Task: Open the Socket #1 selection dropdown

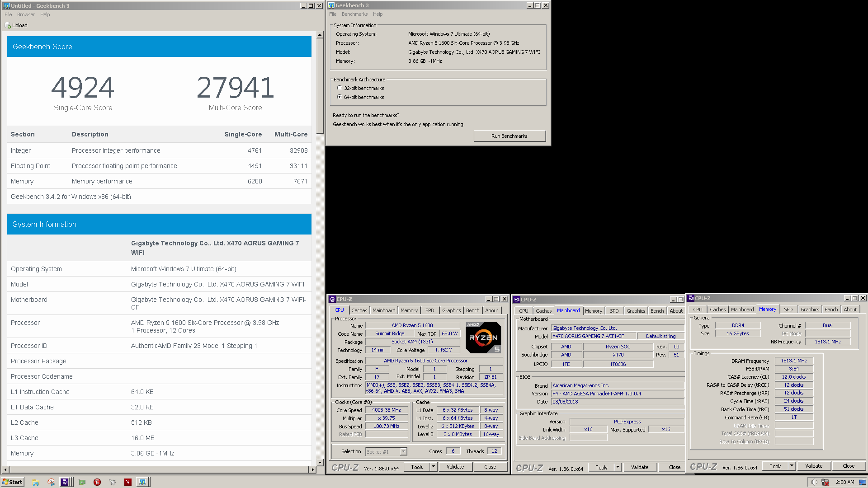Action: click(403, 451)
